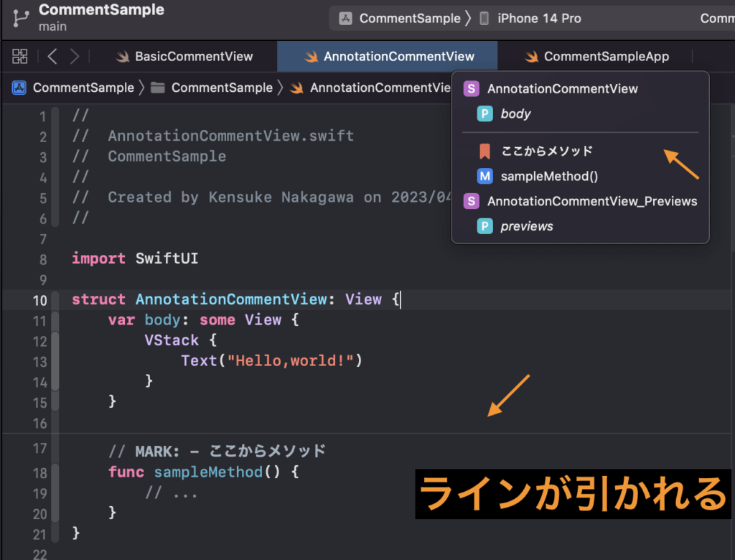Click the folder icon in jump bar

(x=157, y=88)
